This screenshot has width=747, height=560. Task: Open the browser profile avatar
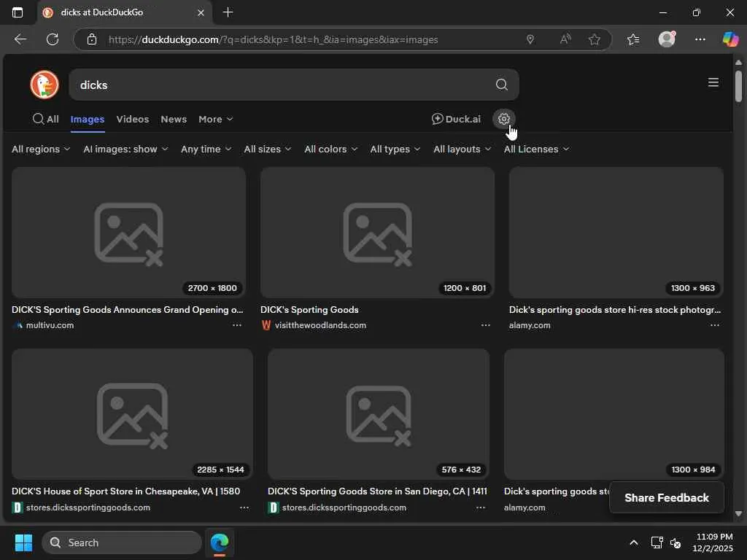(667, 39)
